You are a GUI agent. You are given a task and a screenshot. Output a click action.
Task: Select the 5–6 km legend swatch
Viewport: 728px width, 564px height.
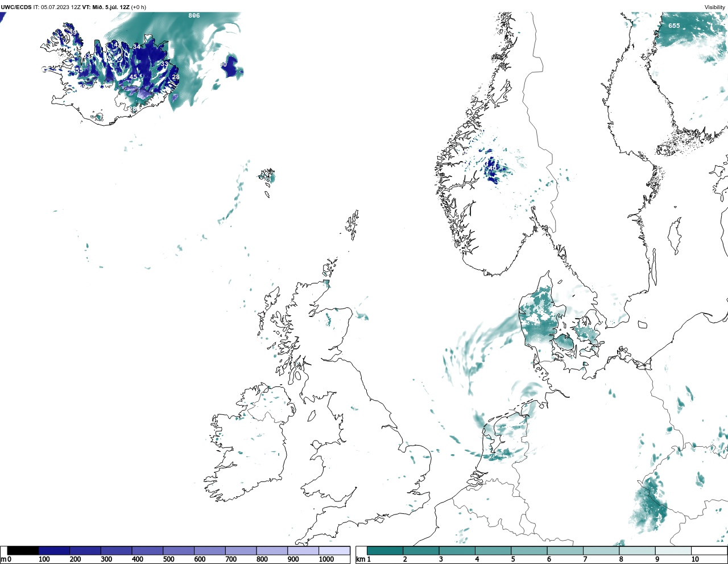529,550
